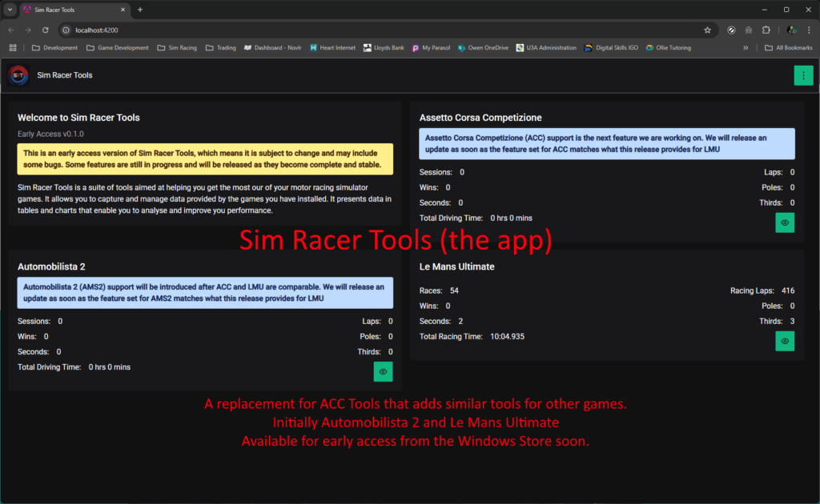Click the Le Mans Ultimate card heading
The width and height of the screenshot is (820, 504).
pos(456,266)
